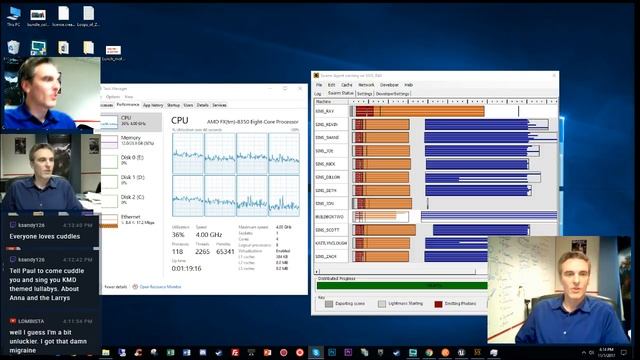This screenshot has height=360, width=640.
Task: Click the taskbar clock
Action: [x=606, y=352]
